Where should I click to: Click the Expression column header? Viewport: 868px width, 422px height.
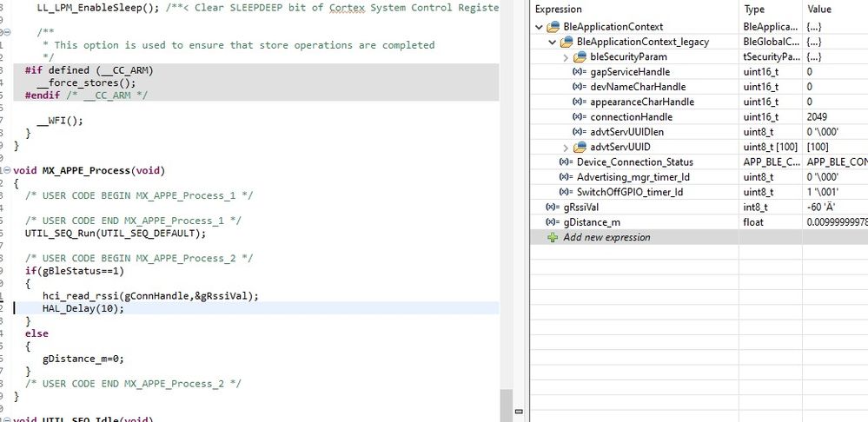tap(634, 10)
